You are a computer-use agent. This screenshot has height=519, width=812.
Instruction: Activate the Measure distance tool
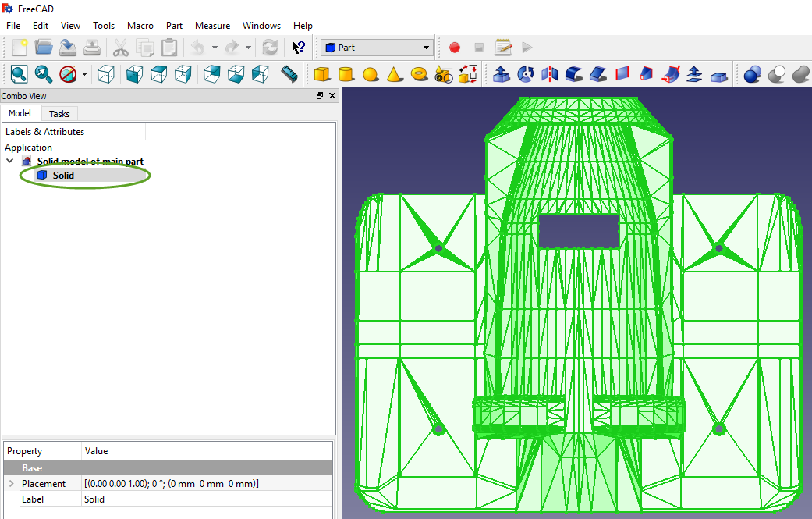(x=289, y=73)
